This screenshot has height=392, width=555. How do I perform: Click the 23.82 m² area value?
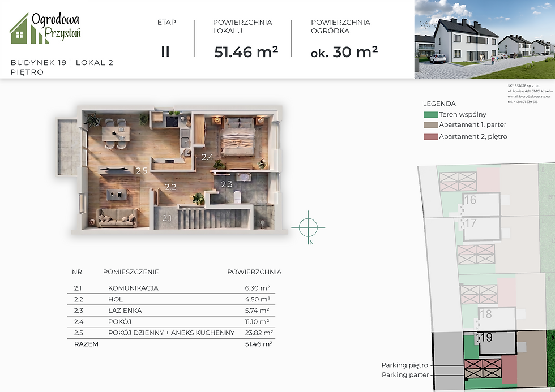pos(259,333)
